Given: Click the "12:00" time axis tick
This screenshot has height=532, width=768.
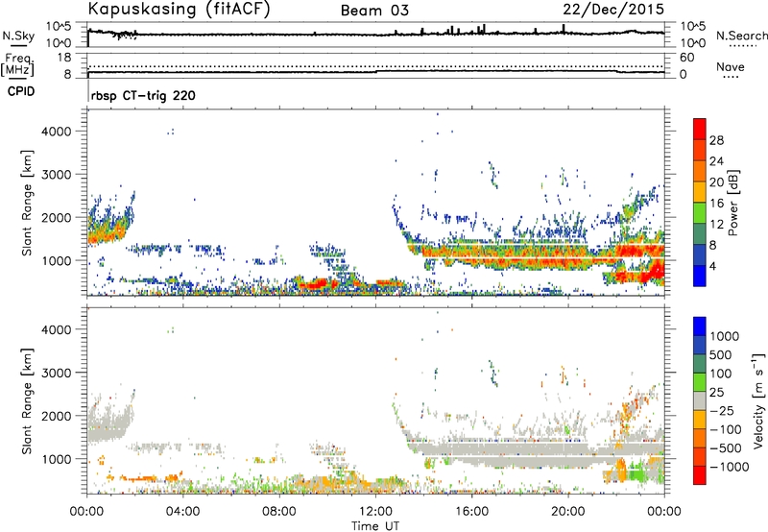Looking at the screenshot, I should [375, 512].
